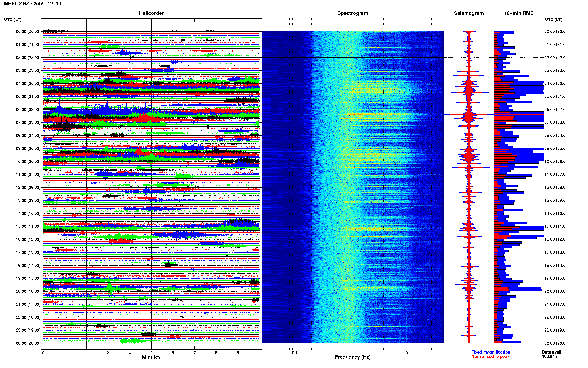The width and height of the screenshot is (588, 368).
Task: Select the left 07:00 (03:00) time label
Action: pyautogui.click(x=28, y=122)
